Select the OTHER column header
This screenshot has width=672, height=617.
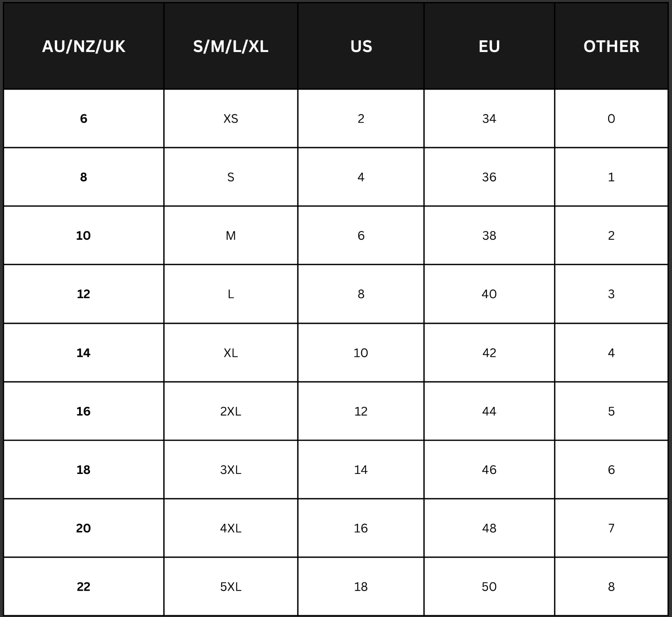tap(611, 46)
